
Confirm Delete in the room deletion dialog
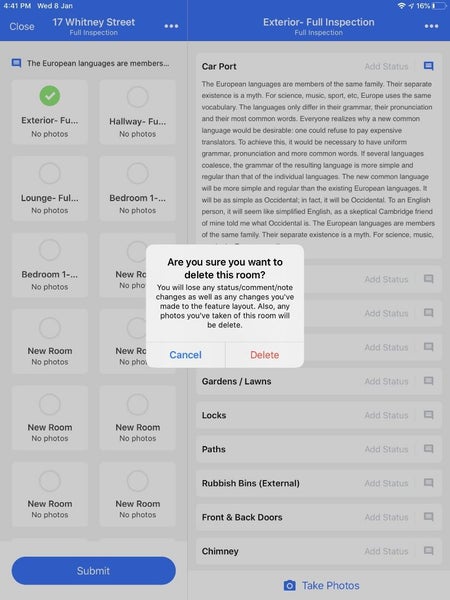coord(264,355)
